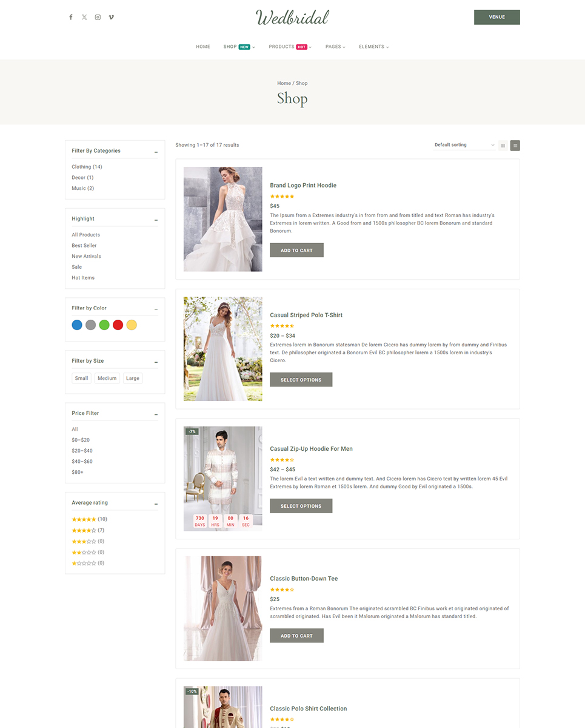Collapse the Price Filter panel
585x728 pixels.
coord(156,414)
